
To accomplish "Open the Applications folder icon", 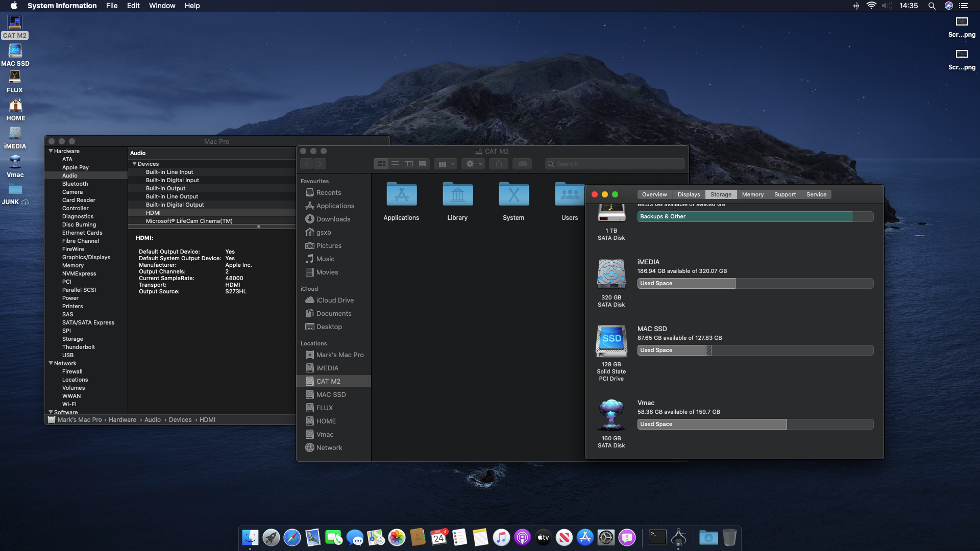I will pos(401,194).
